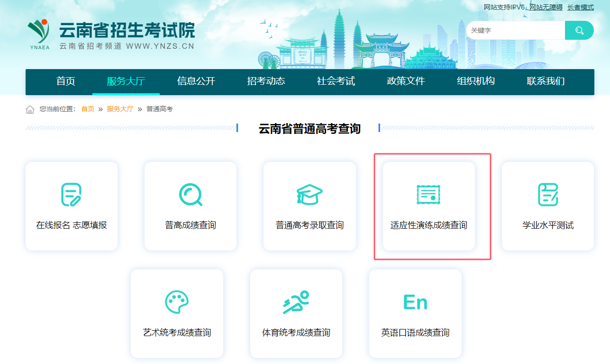This screenshot has width=610, height=364.
Task: Open the 首页 navigation menu item
Action: [65, 81]
